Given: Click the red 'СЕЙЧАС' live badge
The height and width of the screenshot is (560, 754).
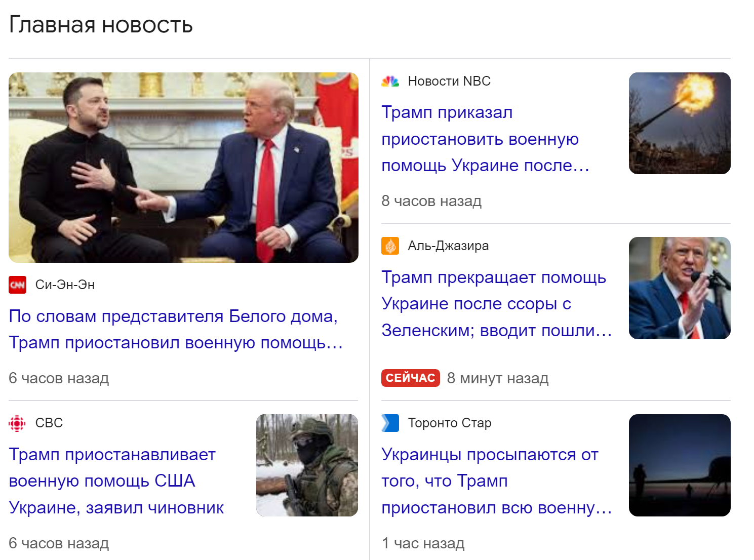Looking at the screenshot, I should pyautogui.click(x=411, y=378).
